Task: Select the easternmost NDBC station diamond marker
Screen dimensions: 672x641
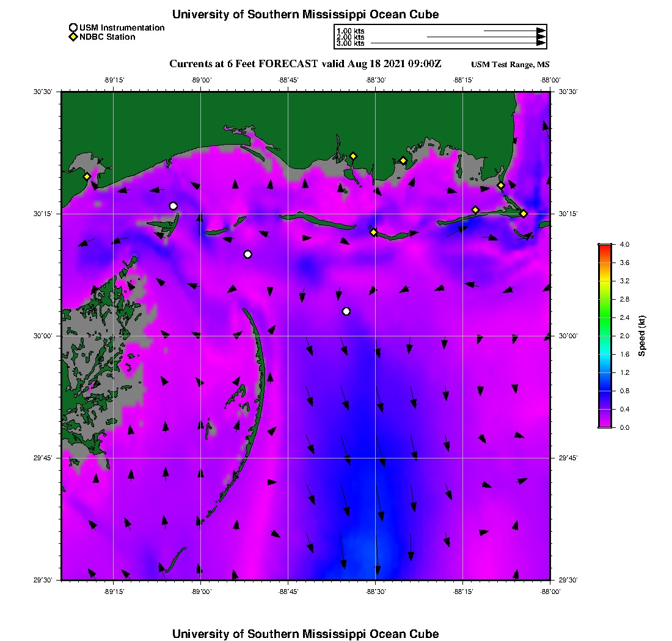Action: click(x=524, y=214)
